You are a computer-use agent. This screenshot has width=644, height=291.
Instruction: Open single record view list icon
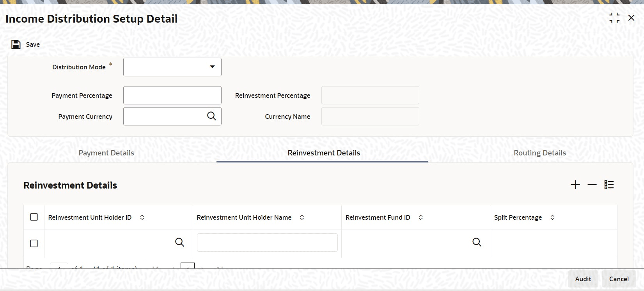(x=609, y=185)
